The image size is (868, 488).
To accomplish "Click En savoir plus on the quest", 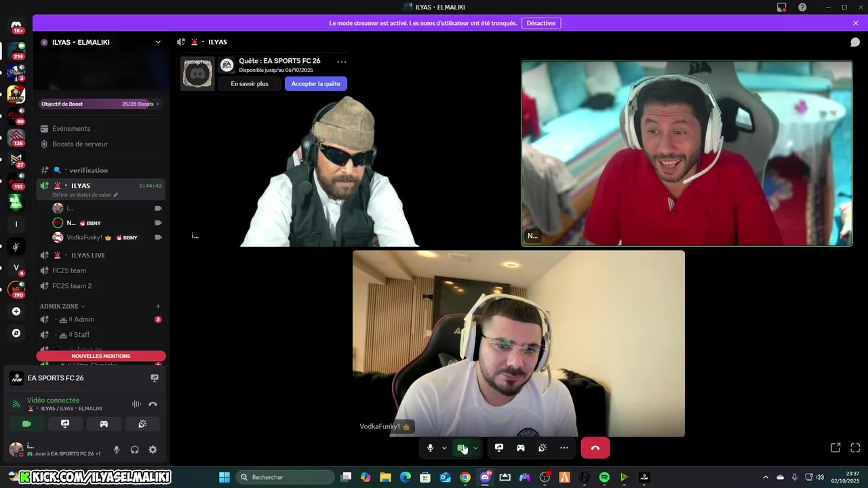I will coord(250,83).
